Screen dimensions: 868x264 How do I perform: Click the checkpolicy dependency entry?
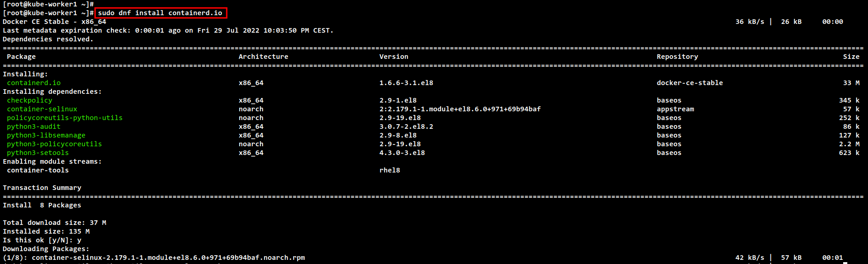click(29, 100)
